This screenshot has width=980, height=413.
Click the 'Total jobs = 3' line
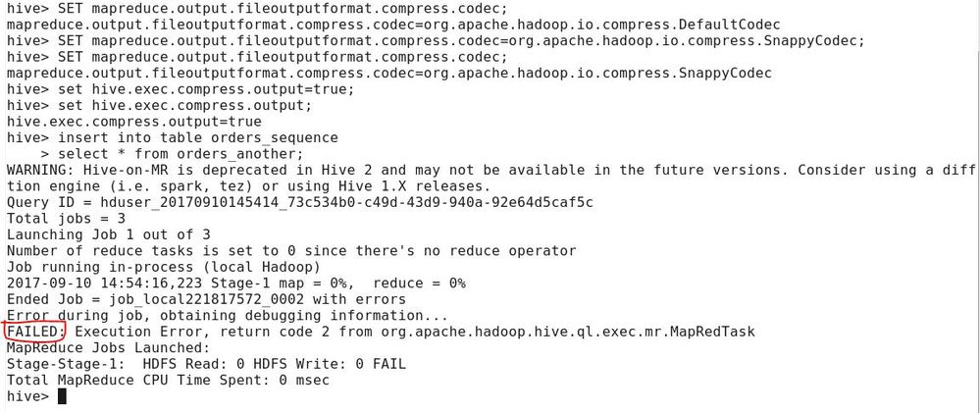(x=65, y=218)
